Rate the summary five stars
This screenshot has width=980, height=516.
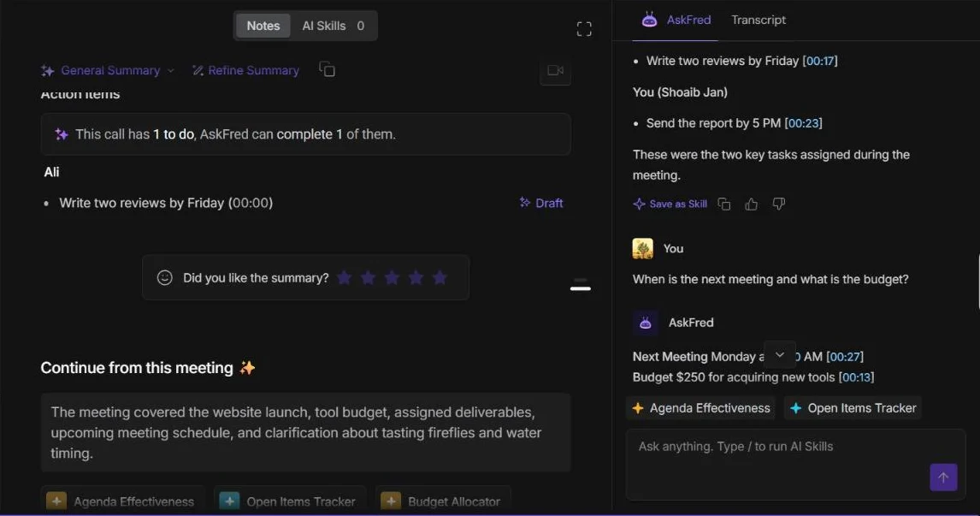[x=440, y=277]
